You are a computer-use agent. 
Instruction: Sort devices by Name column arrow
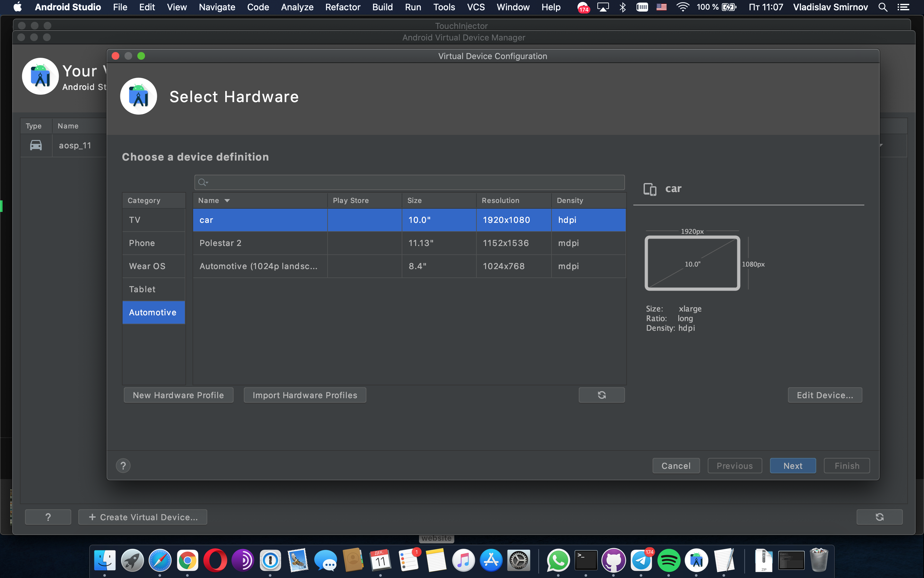click(227, 201)
